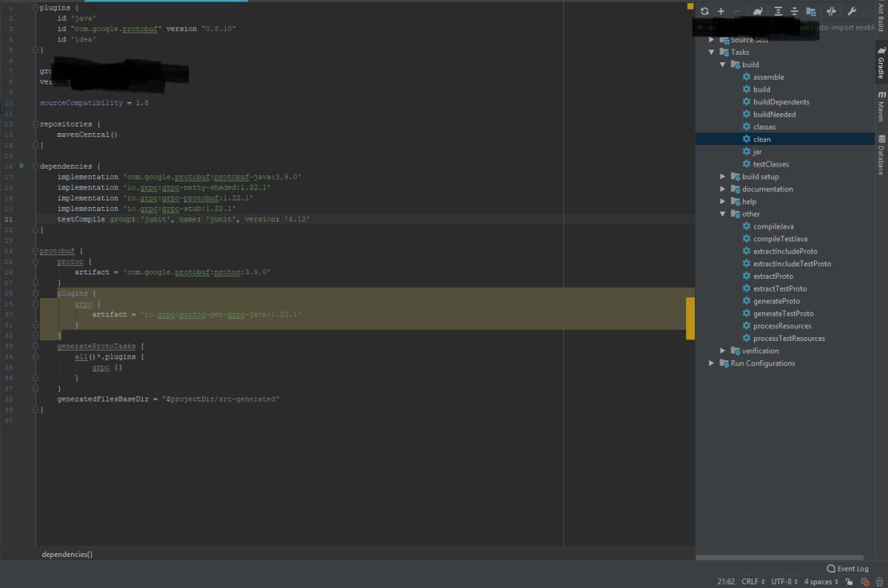This screenshot has width=888, height=588.
Task: Expand the help folder
Action: [x=723, y=201]
